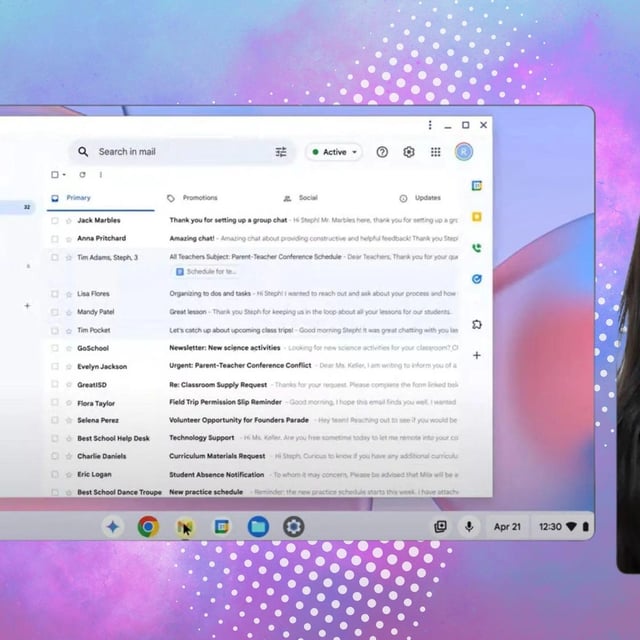The width and height of the screenshot is (640, 640).
Task: Open the account profile avatar
Action: click(464, 152)
